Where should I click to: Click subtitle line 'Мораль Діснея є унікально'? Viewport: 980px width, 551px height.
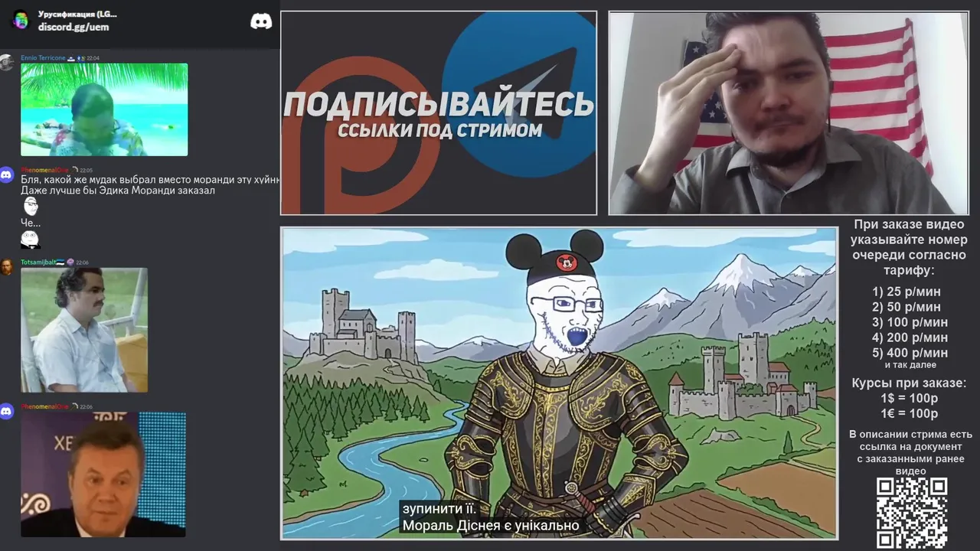(x=491, y=526)
